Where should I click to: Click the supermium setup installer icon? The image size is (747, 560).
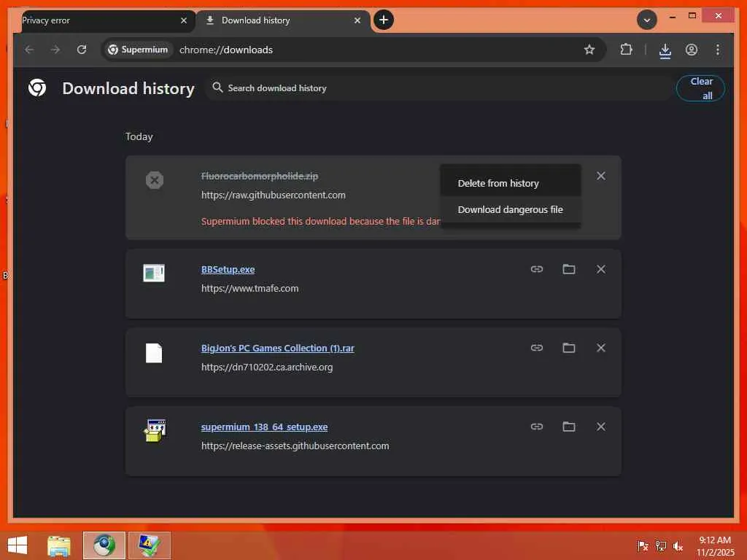155,430
